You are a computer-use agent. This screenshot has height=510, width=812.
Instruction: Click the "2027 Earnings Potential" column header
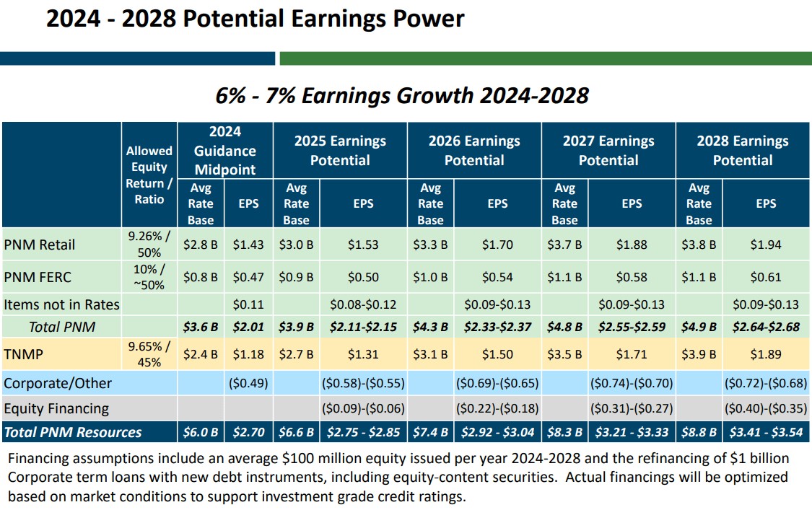(x=608, y=150)
